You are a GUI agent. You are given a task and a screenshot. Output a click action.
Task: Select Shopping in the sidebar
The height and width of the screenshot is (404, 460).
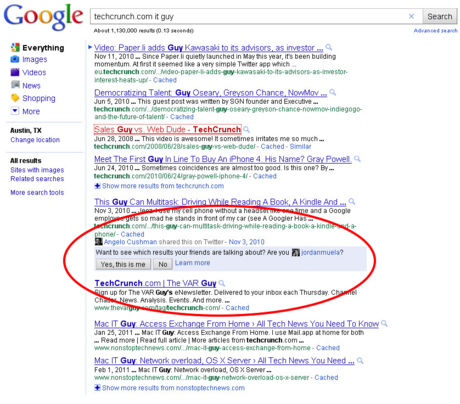click(39, 98)
